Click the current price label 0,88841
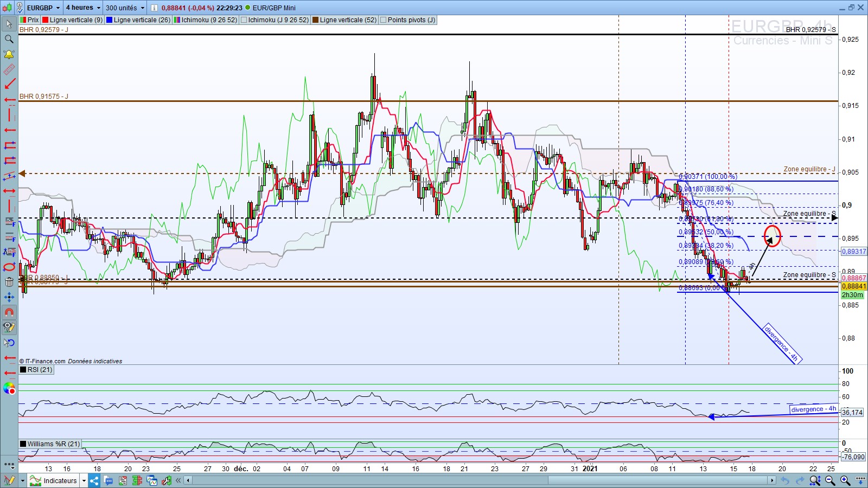868x488 pixels. click(x=853, y=286)
